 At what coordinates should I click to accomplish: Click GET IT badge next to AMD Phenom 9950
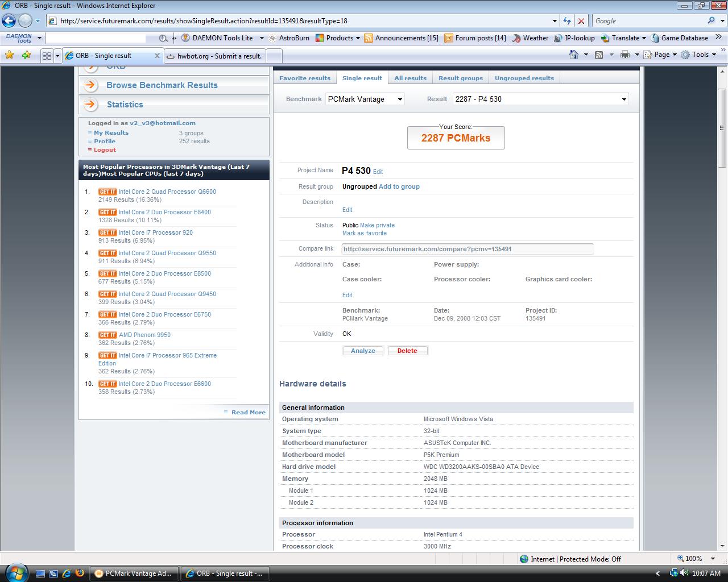[x=107, y=335]
